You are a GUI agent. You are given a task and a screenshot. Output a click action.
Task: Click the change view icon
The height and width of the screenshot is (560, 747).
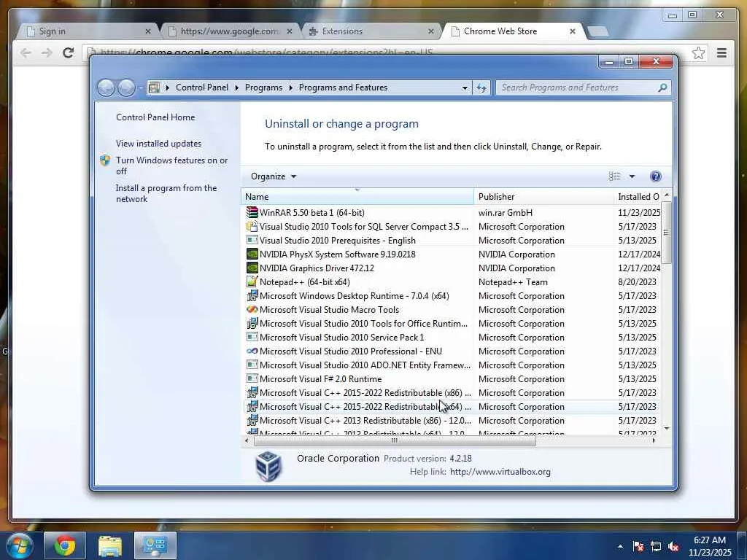point(614,176)
